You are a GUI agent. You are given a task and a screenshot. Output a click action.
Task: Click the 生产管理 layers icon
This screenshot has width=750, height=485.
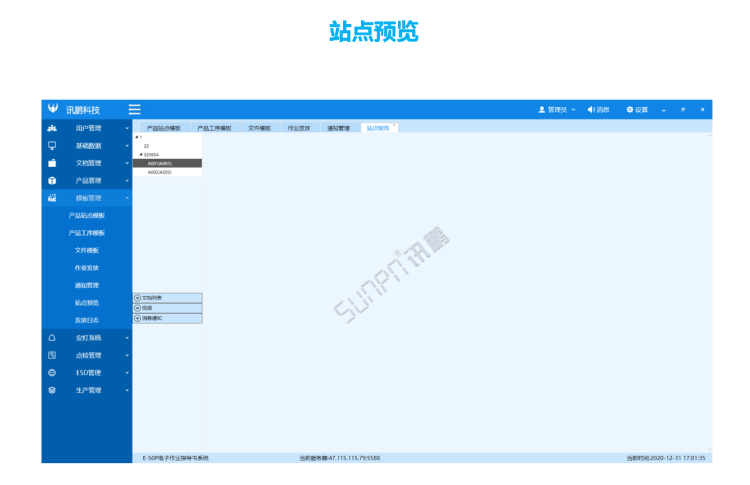pyautogui.click(x=52, y=390)
